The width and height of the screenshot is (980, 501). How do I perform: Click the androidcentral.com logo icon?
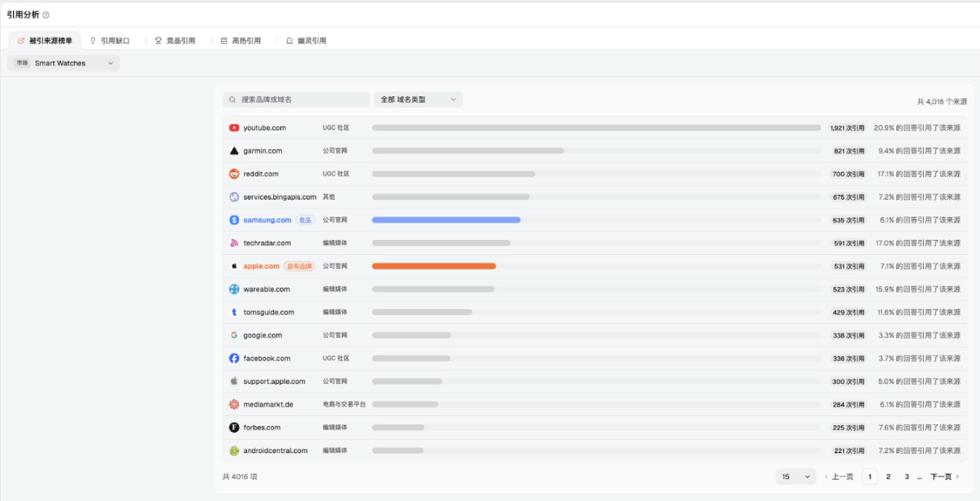[234, 451]
